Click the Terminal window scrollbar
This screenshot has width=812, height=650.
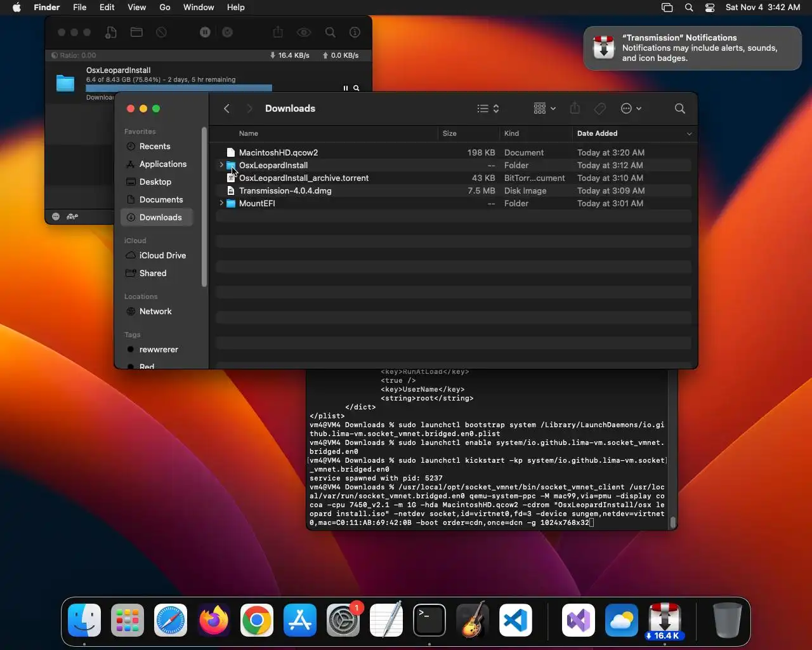[x=673, y=523]
